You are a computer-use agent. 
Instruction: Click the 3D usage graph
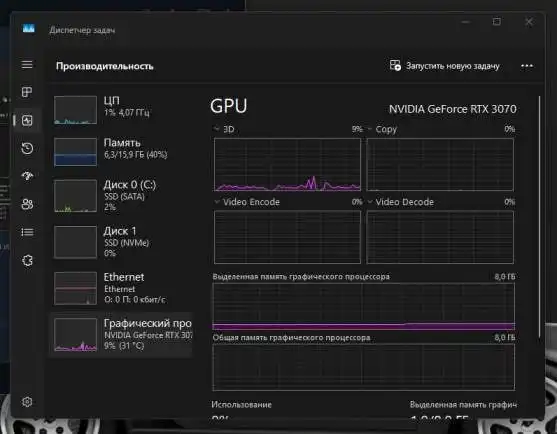(287, 164)
